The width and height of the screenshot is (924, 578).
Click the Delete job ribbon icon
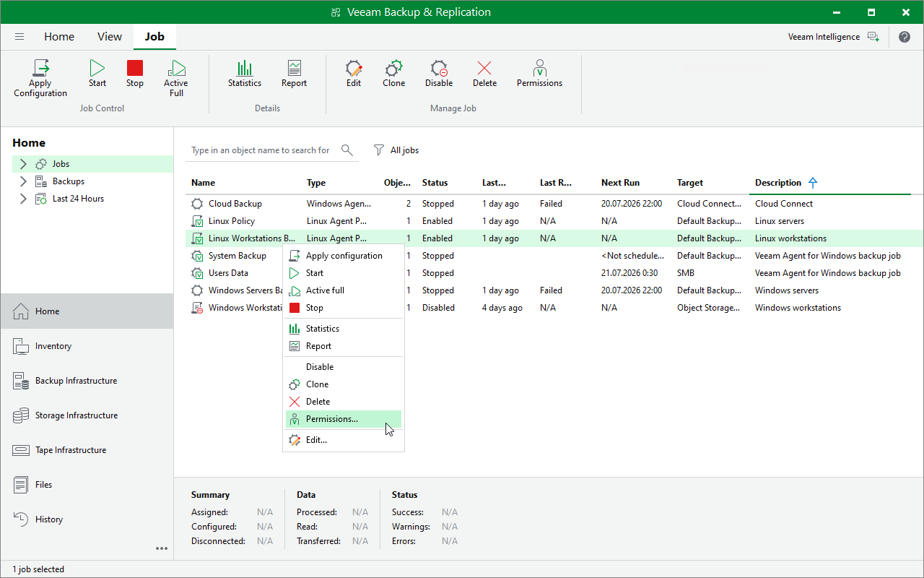(x=484, y=69)
